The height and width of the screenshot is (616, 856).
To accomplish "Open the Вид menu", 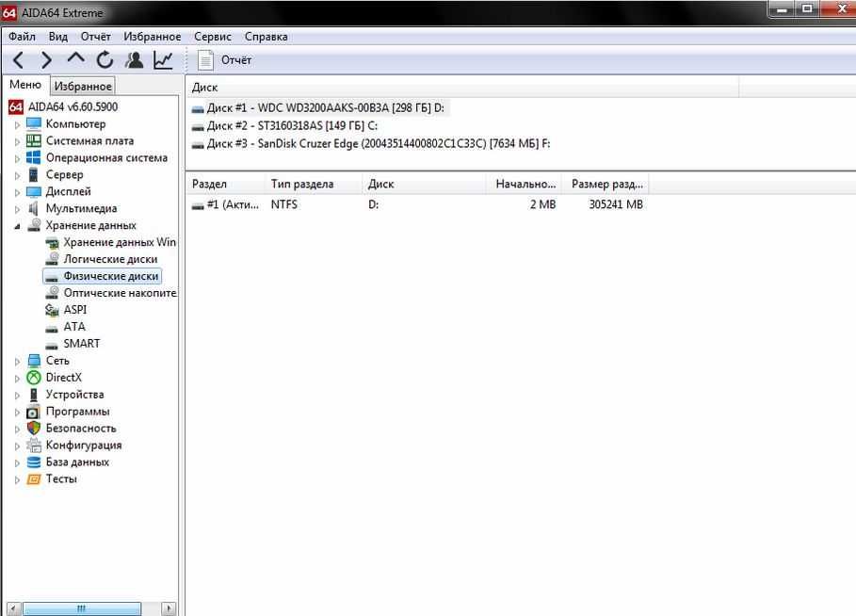I will point(57,37).
